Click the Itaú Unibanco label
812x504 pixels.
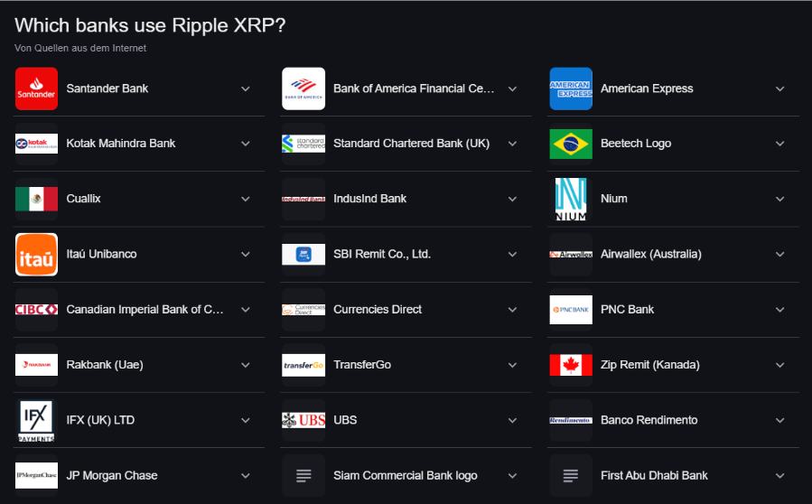101,255
